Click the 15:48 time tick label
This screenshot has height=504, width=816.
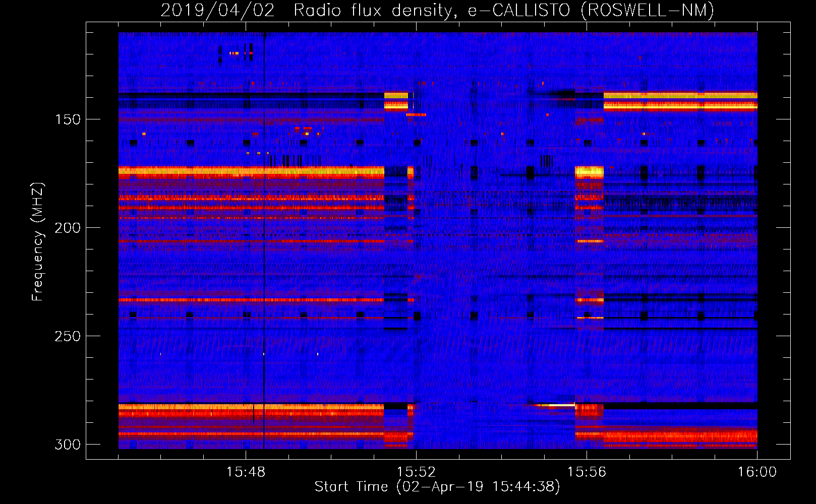coord(246,472)
